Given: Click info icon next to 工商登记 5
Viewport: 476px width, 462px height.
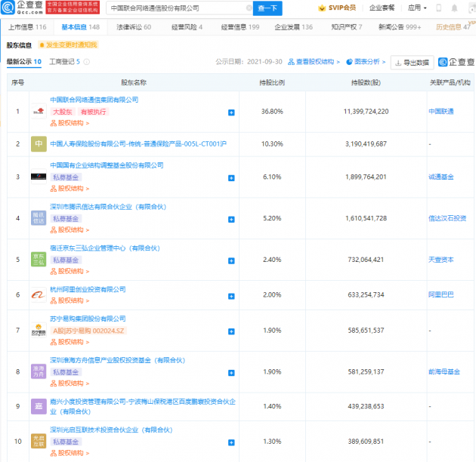Looking at the screenshot, I should (x=87, y=62).
